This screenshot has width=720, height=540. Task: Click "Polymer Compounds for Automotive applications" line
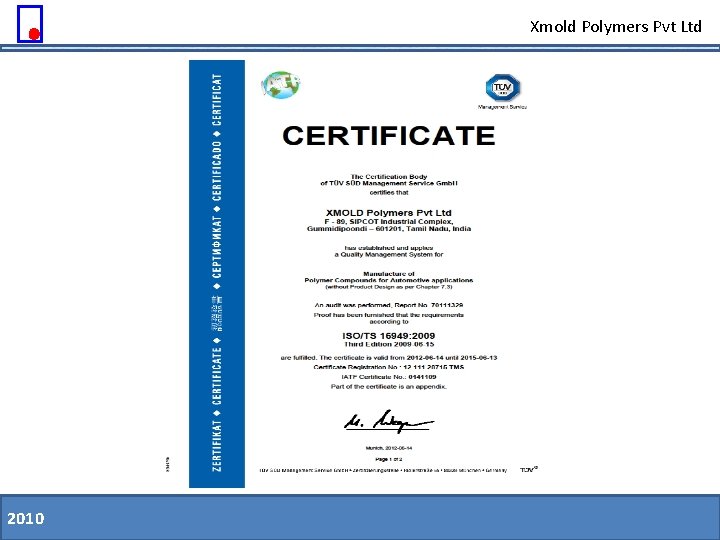388,280
